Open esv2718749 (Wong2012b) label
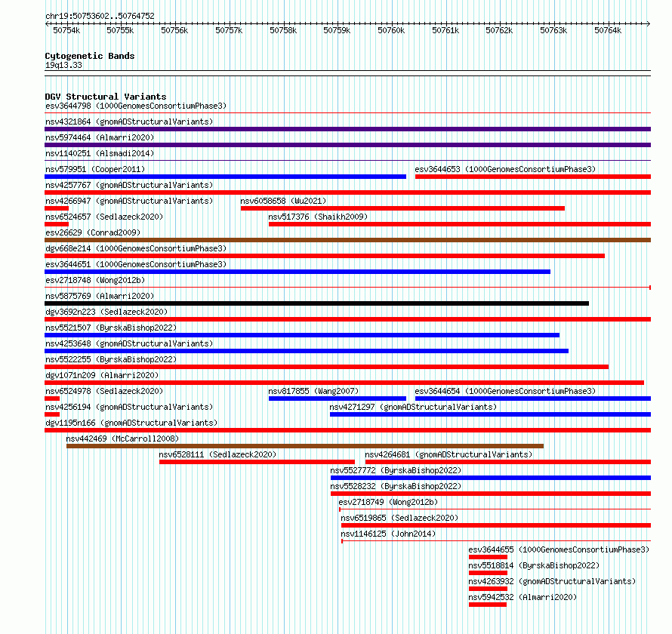The width and height of the screenshot is (672, 634). pyautogui.click(x=388, y=502)
